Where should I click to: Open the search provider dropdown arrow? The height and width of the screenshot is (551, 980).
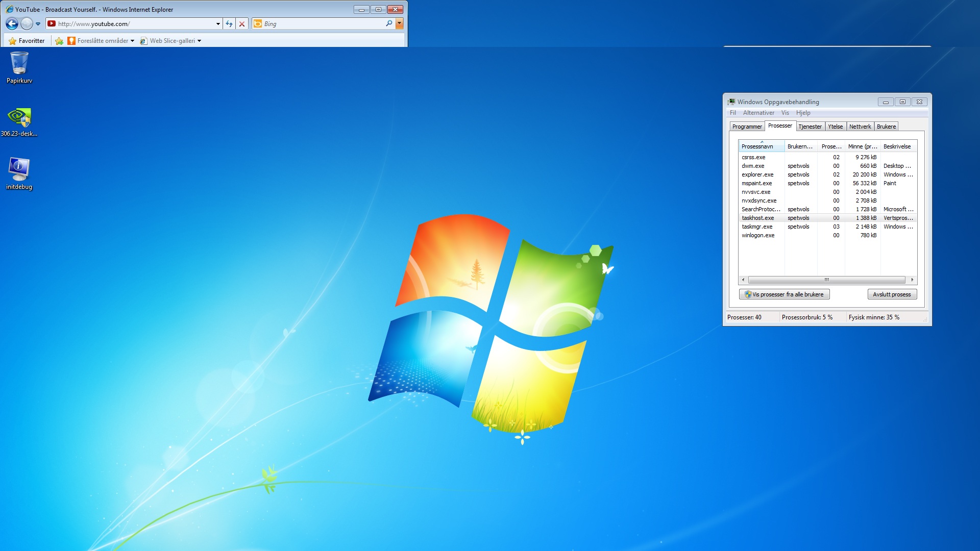click(400, 23)
